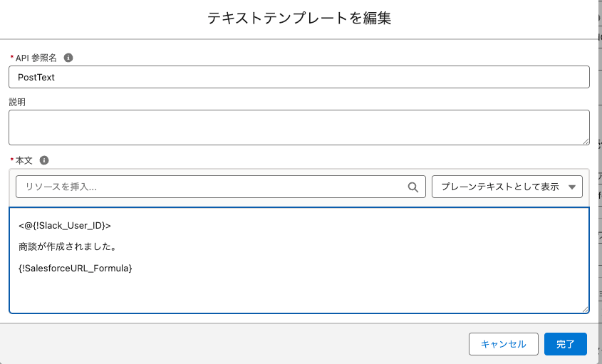The width and height of the screenshot is (602, 364).
Task: Click the info icon beside 本文
Action: point(43,160)
